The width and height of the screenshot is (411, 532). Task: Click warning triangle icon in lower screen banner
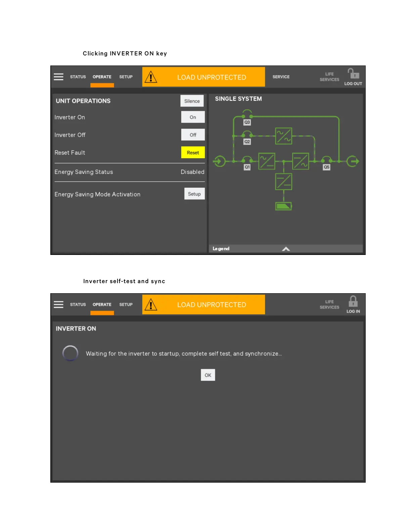tap(151, 305)
